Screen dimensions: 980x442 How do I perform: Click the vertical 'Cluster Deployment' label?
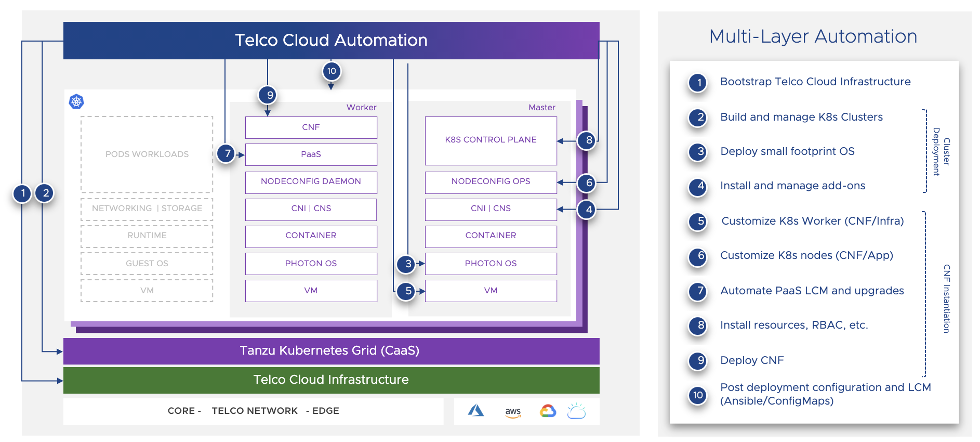pyautogui.click(x=941, y=151)
